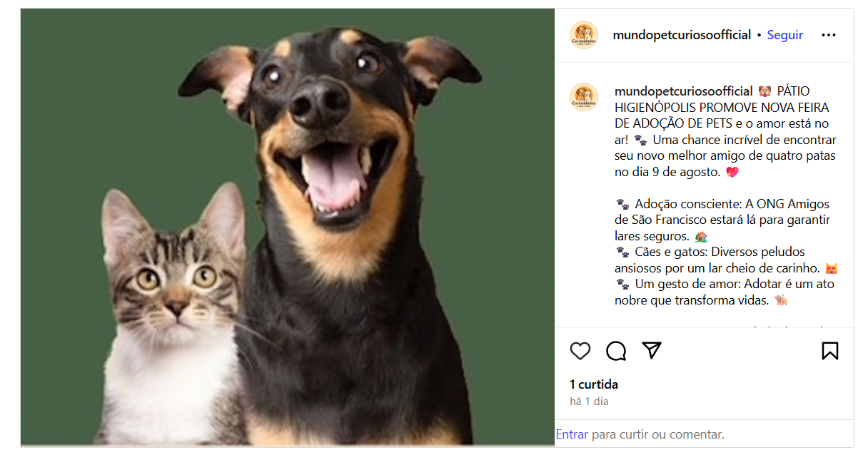The image size is (868, 450).
Task: Save the post with the bookmark icon
Action: pyautogui.click(x=829, y=351)
